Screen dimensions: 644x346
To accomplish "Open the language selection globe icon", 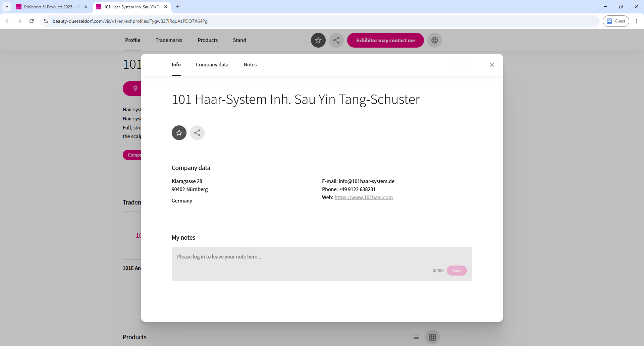I will [x=434, y=40].
